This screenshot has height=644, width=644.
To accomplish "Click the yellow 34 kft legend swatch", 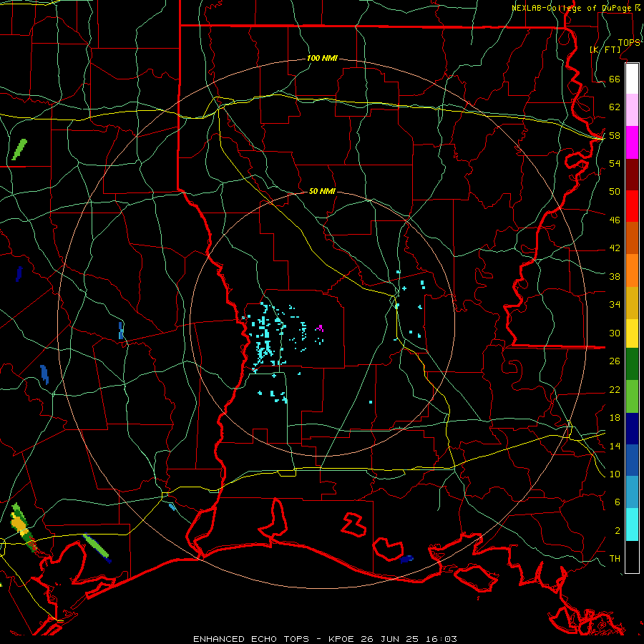I will (632, 333).
